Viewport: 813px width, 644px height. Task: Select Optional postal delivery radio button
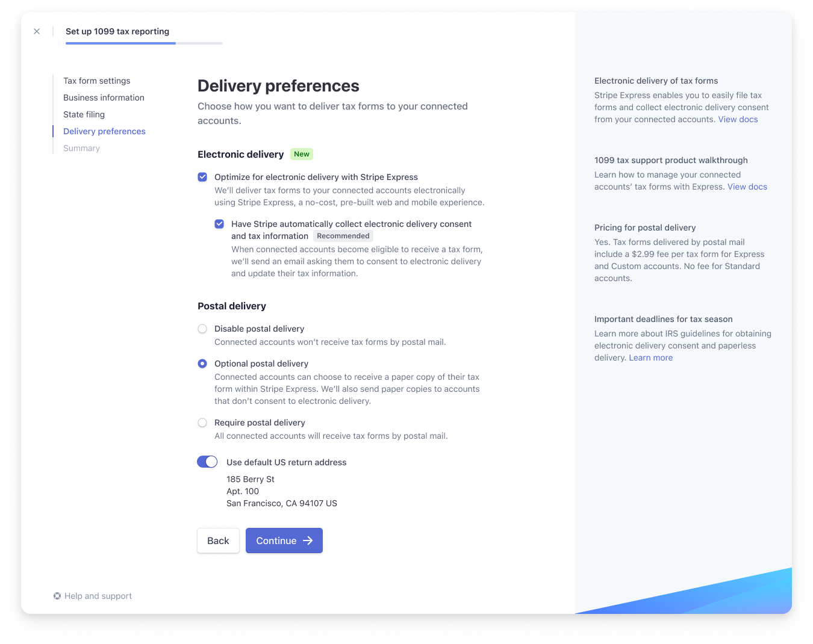202,364
